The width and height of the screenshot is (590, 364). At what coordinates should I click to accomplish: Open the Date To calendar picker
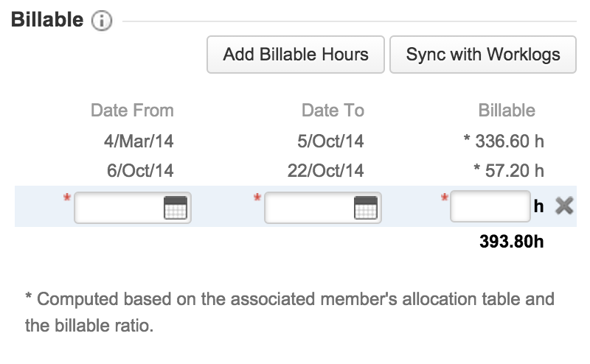pos(365,209)
